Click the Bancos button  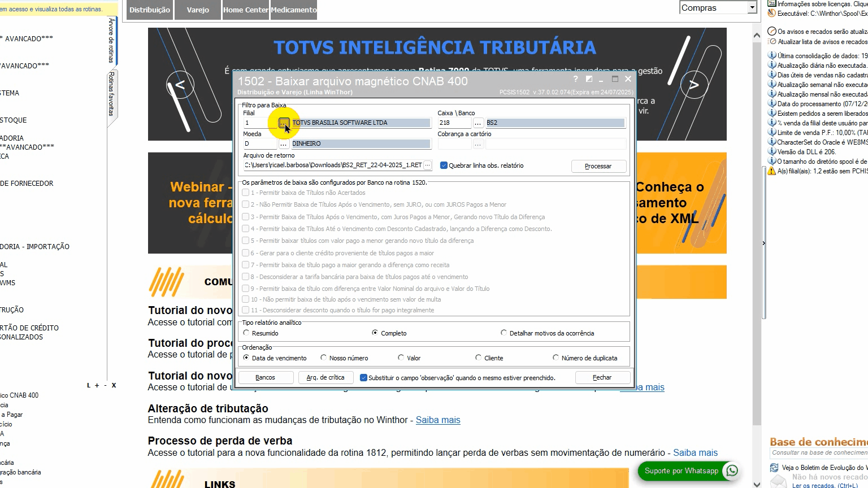point(266,377)
